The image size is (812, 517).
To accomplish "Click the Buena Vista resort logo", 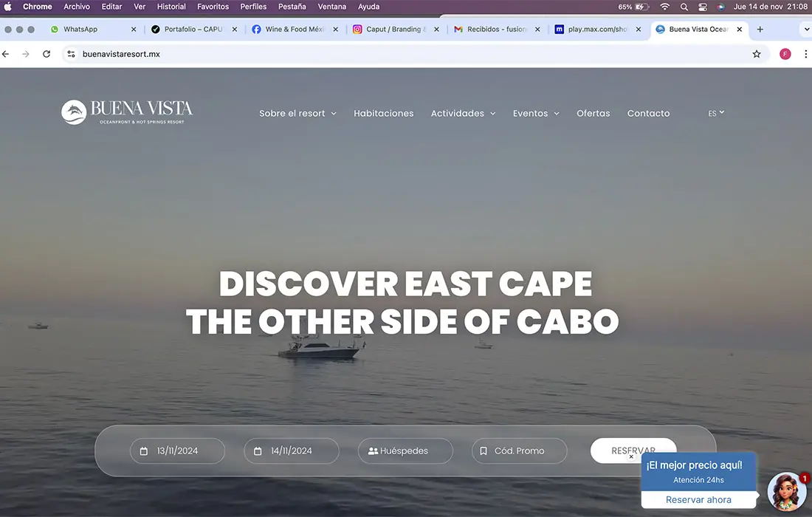I will [127, 112].
